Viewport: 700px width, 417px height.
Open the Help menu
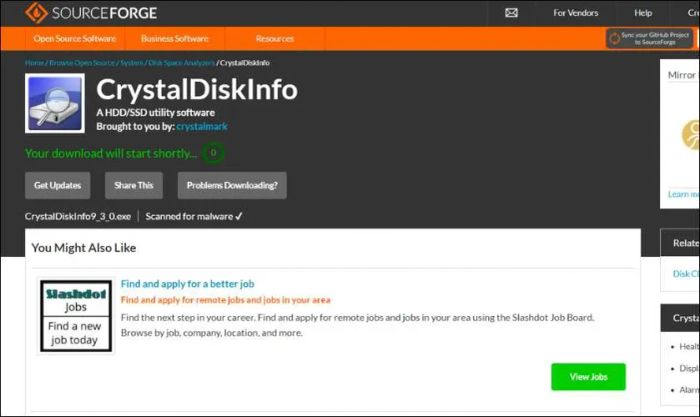tap(643, 13)
